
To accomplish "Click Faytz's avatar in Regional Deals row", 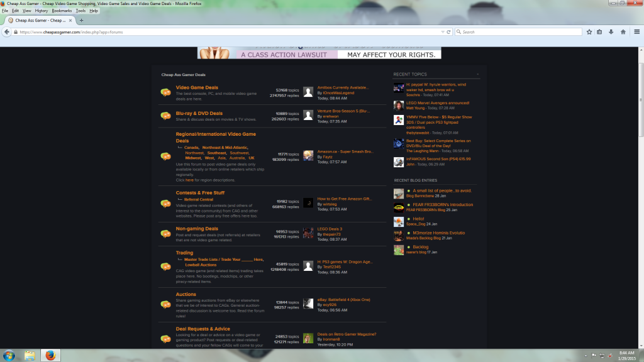I will coord(308,156).
